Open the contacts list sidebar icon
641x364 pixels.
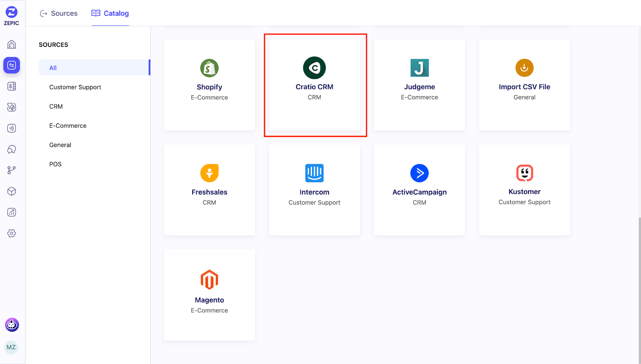tap(12, 86)
